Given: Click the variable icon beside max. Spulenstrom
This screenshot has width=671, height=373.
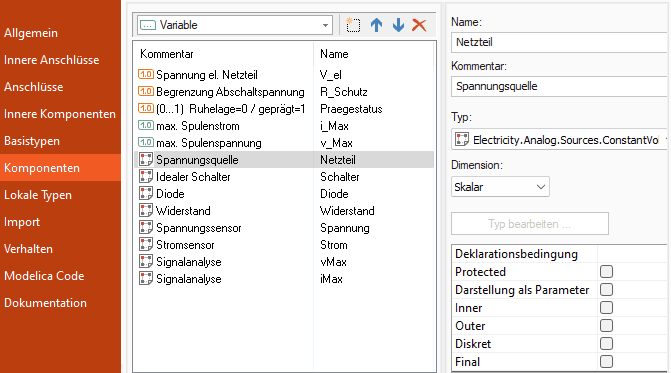Looking at the screenshot, I should [x=145, y=126].
